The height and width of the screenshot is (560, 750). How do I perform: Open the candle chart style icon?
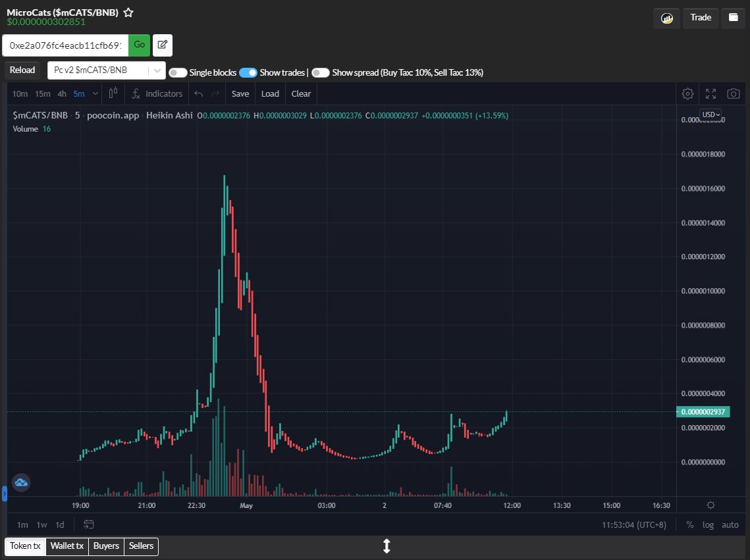[113, 93]
